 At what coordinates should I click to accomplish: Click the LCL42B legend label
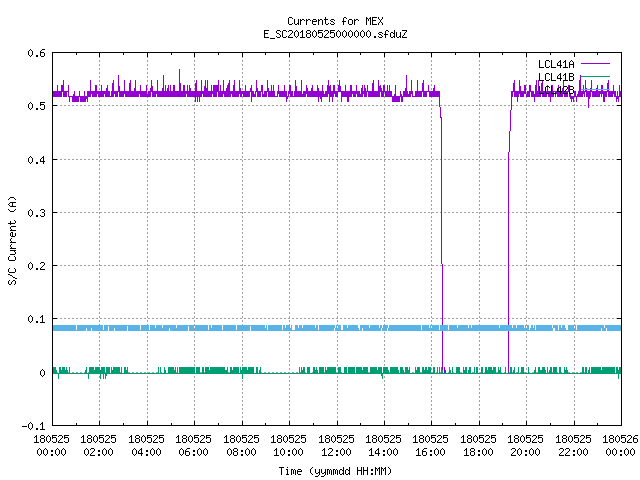coord(556,90)
